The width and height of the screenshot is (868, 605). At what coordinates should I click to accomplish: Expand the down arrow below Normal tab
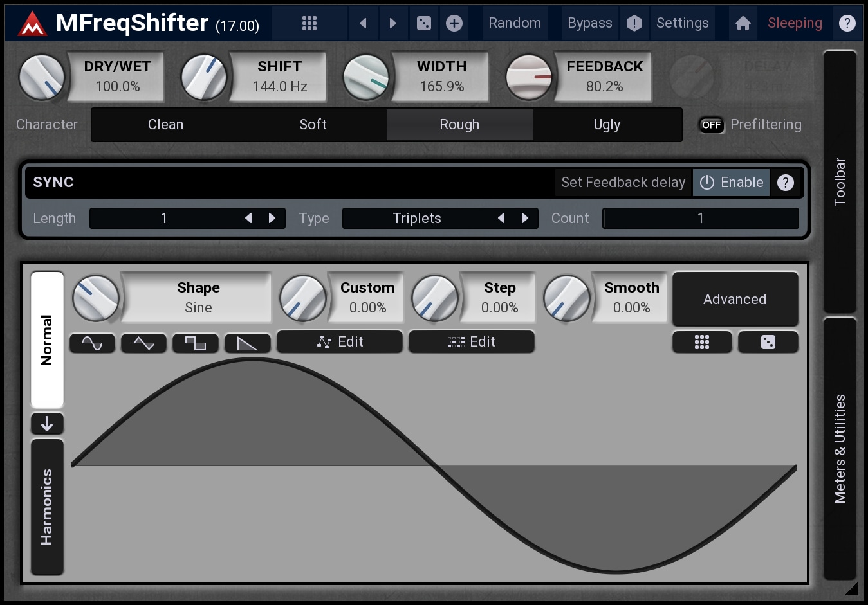point(47,424)
